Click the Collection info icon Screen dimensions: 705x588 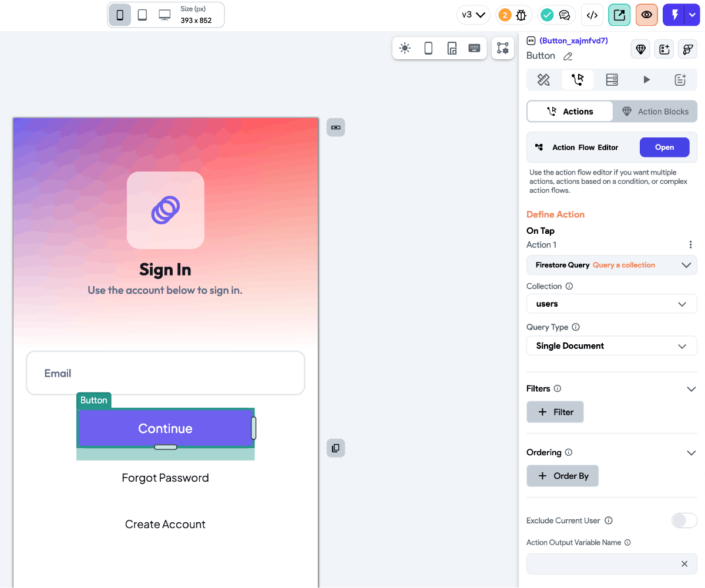click(x=569, y=287)
